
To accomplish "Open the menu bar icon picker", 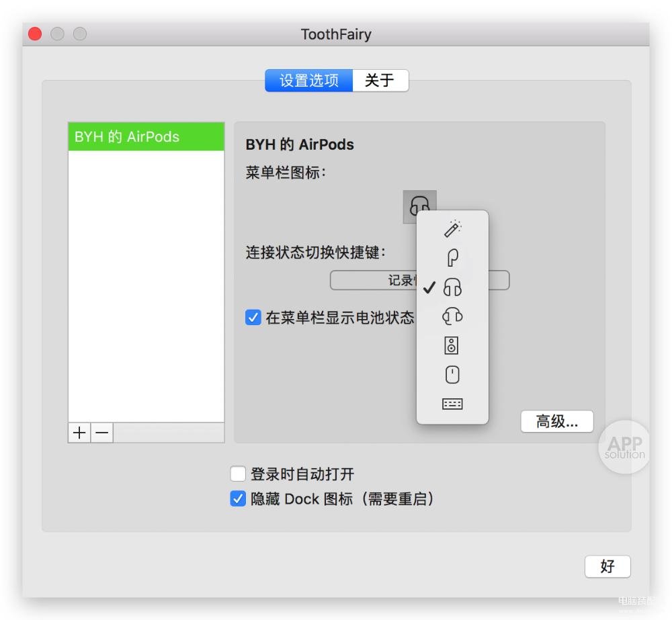I will tap(419, 206).
